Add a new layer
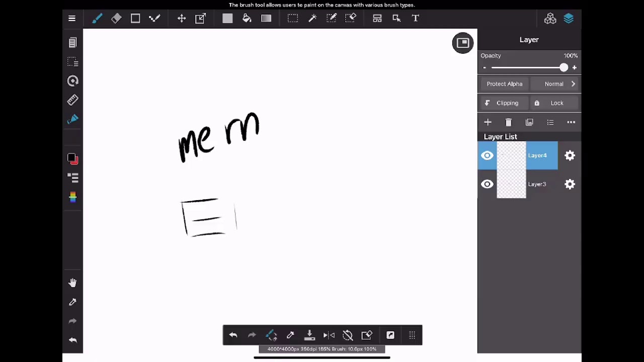The width and height of the screenshot is (644, 362). point(488,122)
